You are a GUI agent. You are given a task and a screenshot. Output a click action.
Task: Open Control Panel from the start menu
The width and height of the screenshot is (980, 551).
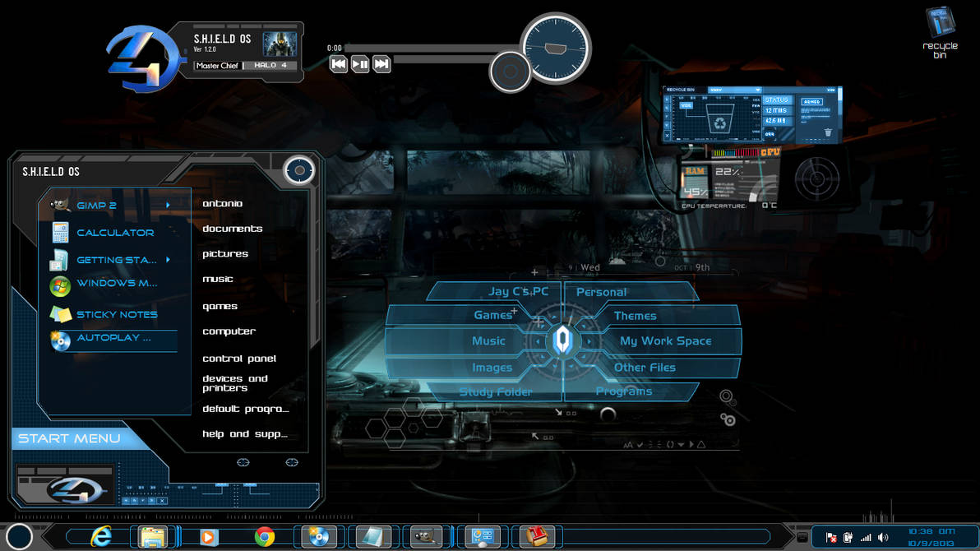coord(239,359)
